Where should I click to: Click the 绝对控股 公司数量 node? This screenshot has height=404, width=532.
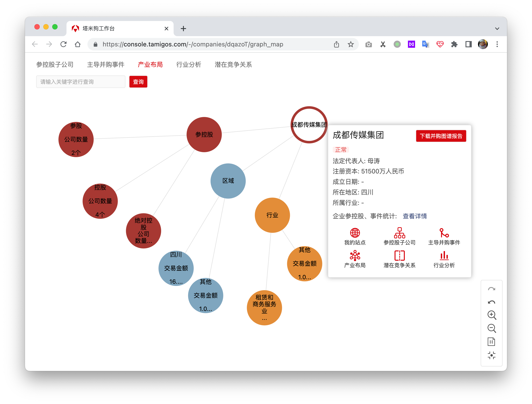tap(143, 231)
